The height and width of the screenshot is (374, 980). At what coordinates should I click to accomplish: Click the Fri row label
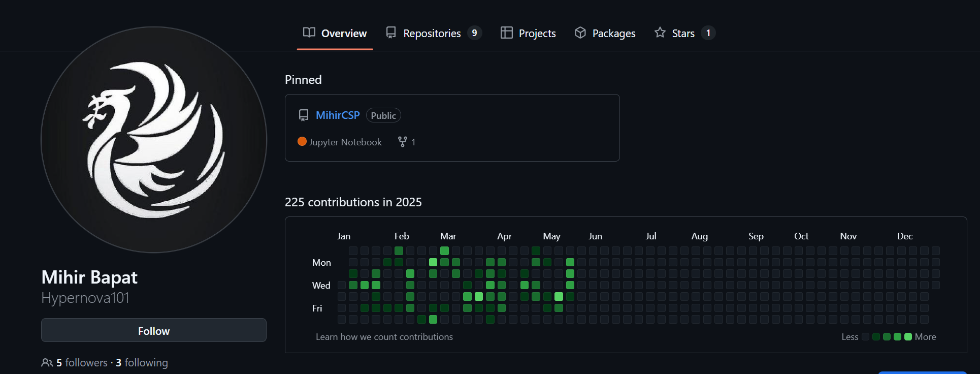(x=317, y=308)
